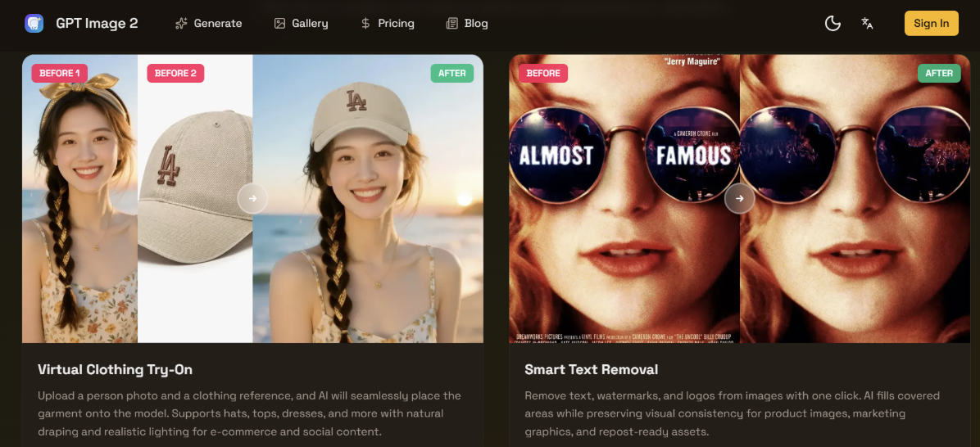Click the arrow icon in the Try-On card

point(252,198)
